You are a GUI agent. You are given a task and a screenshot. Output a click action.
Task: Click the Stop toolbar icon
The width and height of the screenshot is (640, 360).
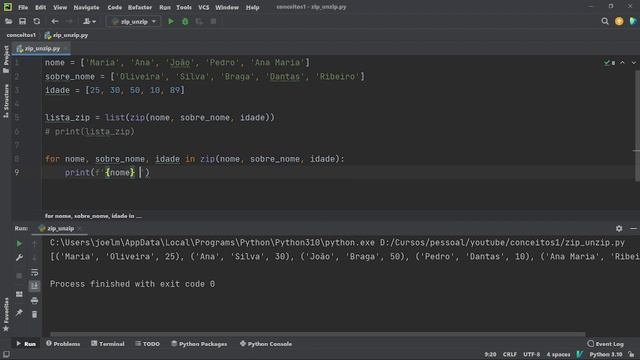click(x=213, y=21)
